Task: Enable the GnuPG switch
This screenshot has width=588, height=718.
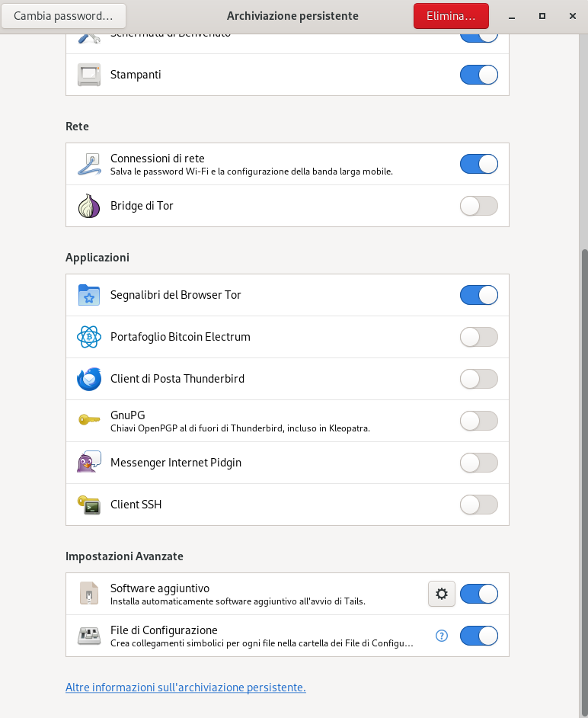Action: point(478,421)
